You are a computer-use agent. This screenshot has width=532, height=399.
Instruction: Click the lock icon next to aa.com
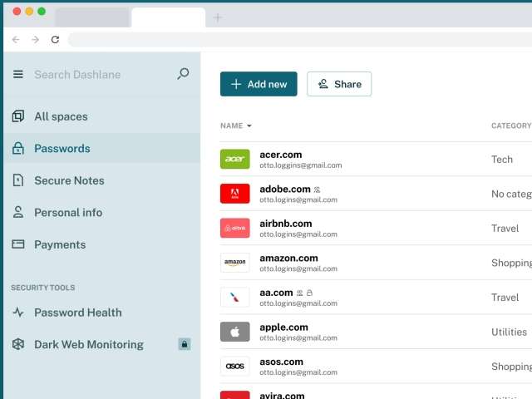point(309,293)
